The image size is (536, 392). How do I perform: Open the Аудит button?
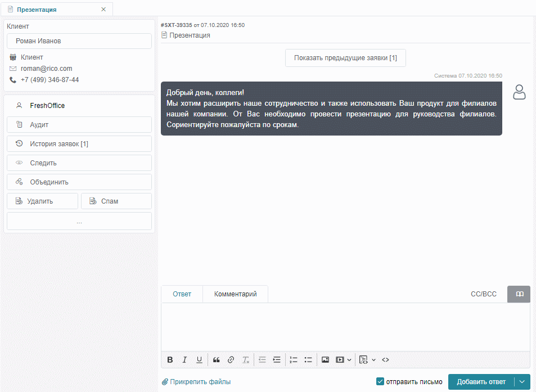[x=79, y=125]
